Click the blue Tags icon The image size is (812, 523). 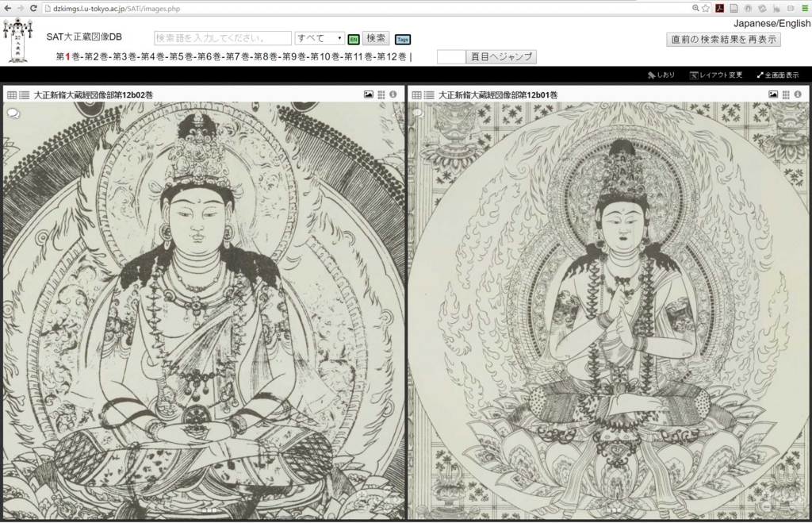click(402, 39)
